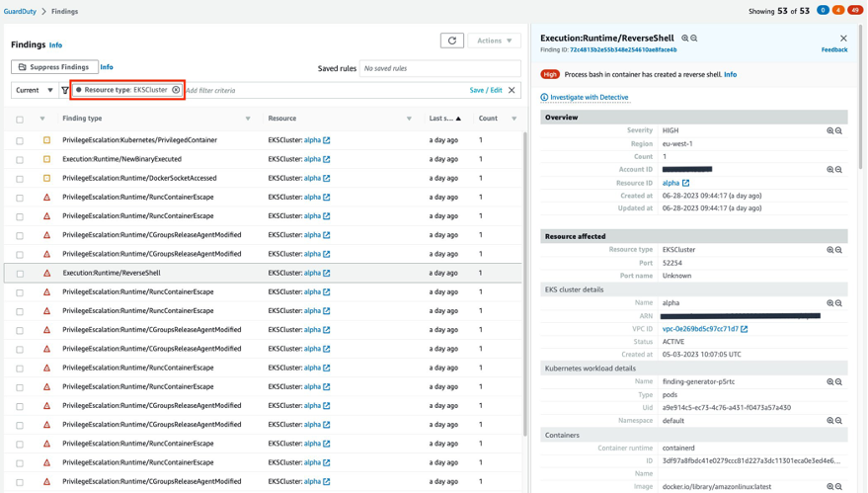Include filter for Severity HIGH

(829, 130)
